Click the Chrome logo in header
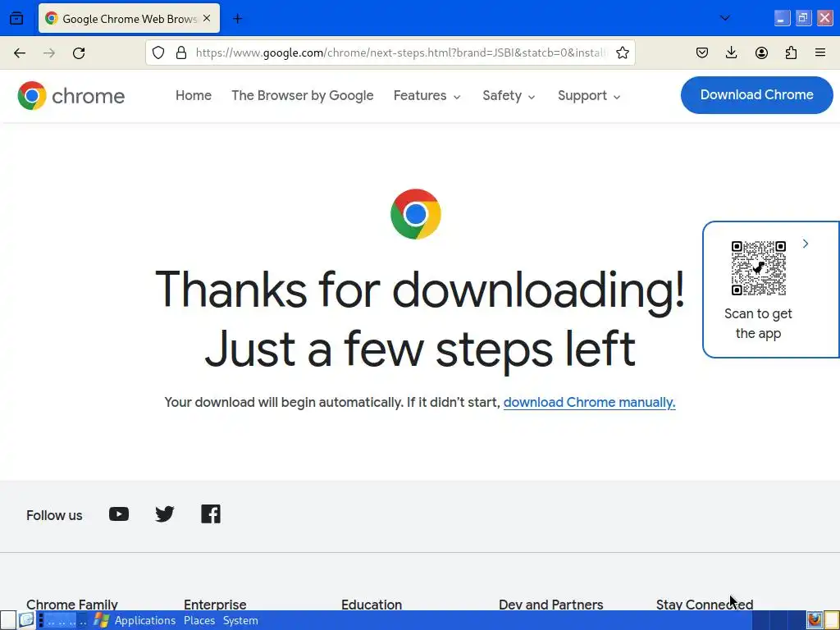This screenshot has height=630, width=840. pos(71,96)
